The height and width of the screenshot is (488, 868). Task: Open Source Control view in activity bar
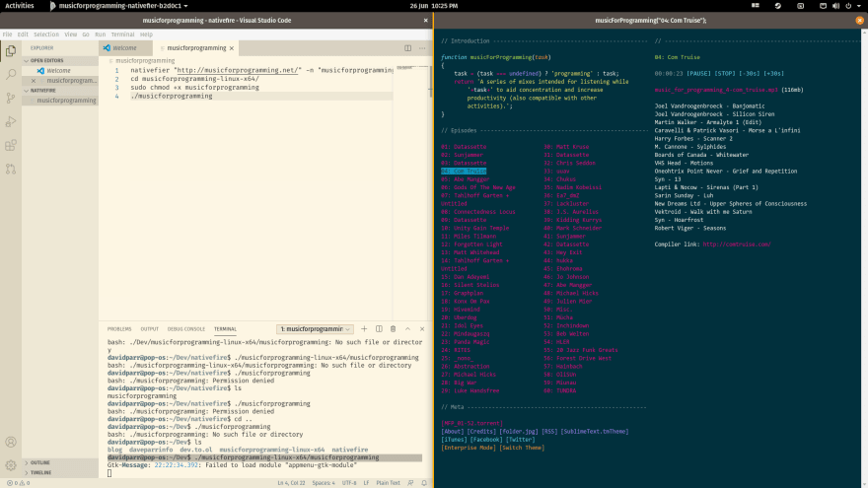[x=11, y=98]
